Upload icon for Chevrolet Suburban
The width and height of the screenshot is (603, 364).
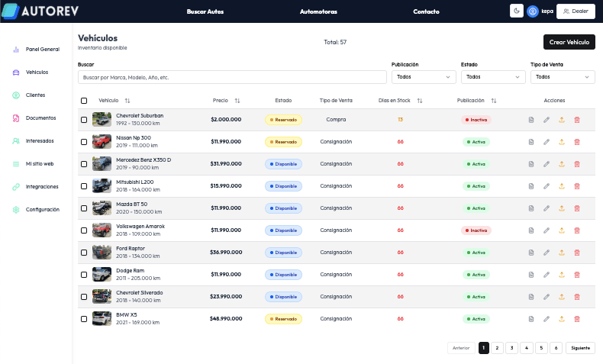point(562,120)
